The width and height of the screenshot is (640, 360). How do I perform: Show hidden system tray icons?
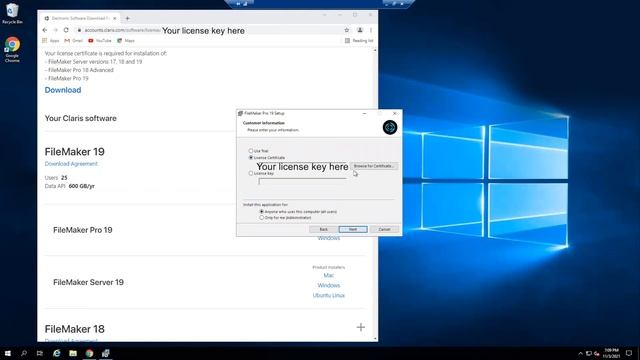pyautogui.click(x=580, y=353)
